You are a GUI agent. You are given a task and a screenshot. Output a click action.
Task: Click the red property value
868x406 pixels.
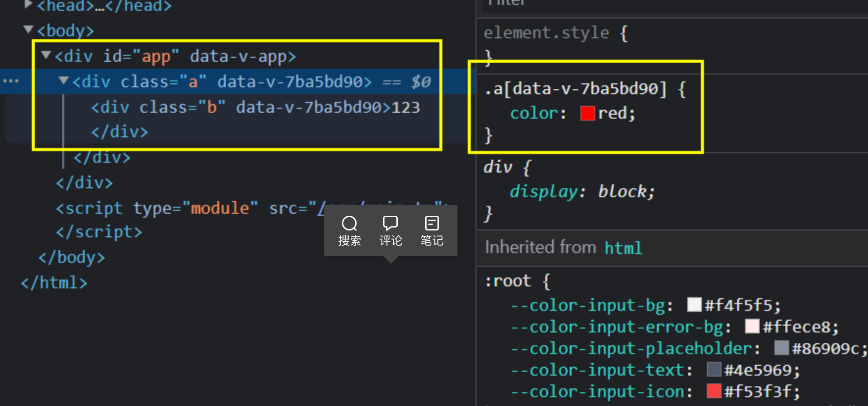click(612, 113)
